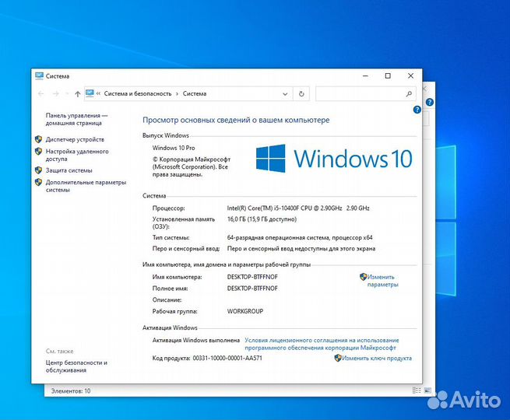Image resolution: width=510 pixels, height=420 pixels.
Task: Click the 'Windows 10 Pro' edition text
Action: click(x=174, y=148)
